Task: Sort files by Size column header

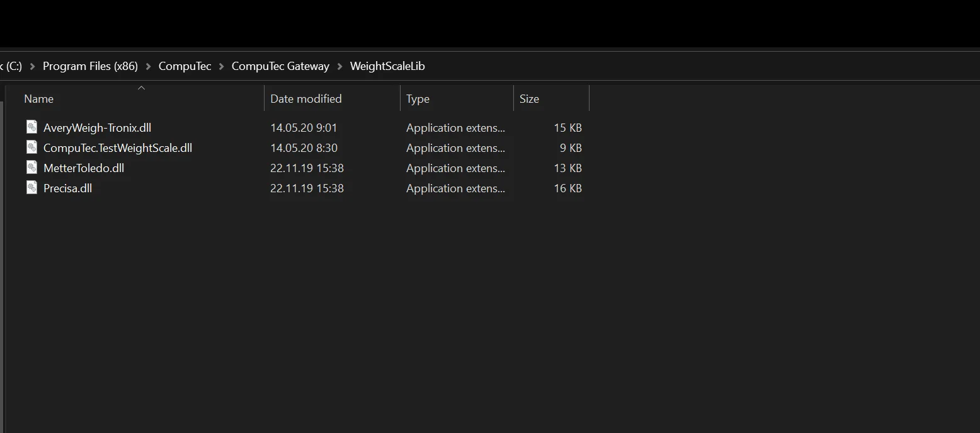Action: point(529,99)
